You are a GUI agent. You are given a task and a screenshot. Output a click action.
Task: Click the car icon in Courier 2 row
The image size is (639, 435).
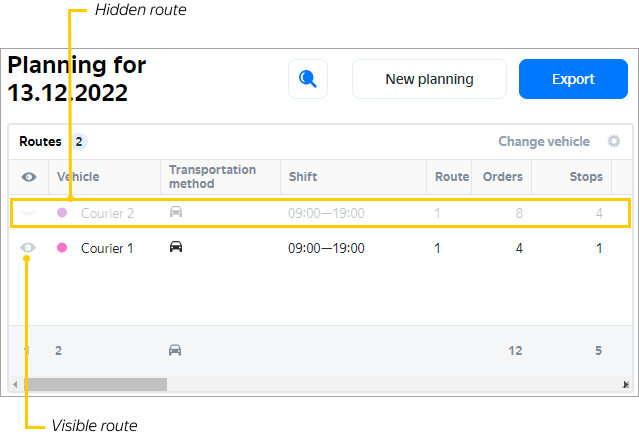pos(176,212)
